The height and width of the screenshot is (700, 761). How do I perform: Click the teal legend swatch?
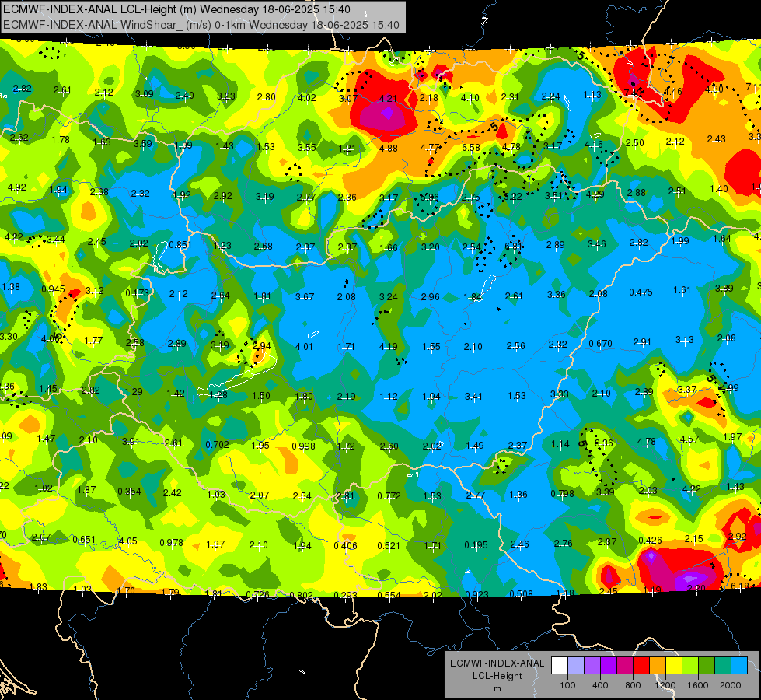(723, 665)
